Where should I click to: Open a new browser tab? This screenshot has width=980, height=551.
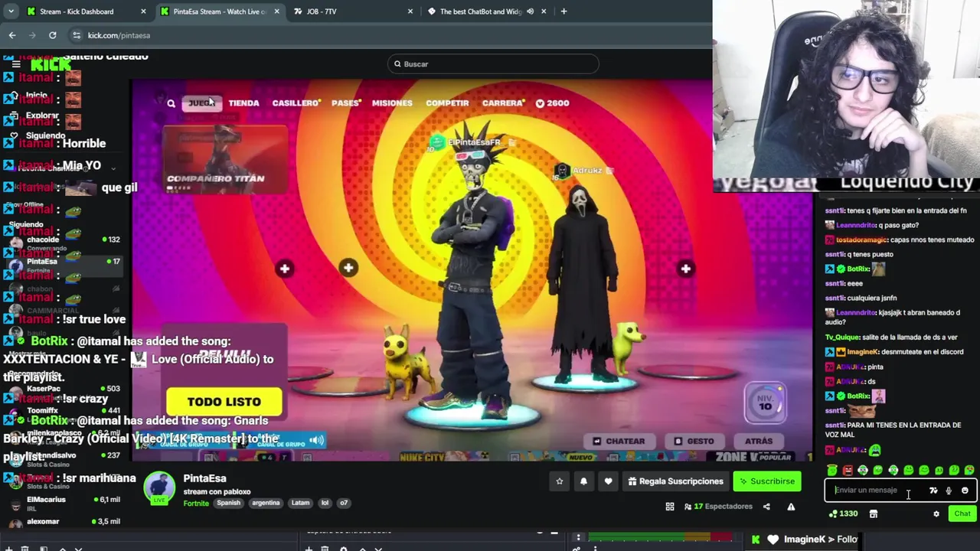pos(563,11)
